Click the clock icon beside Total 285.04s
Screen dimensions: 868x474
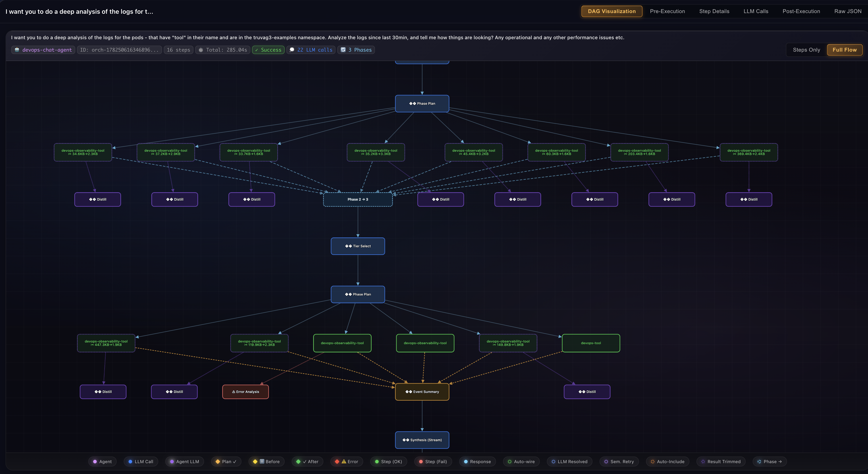click(201, 50)
